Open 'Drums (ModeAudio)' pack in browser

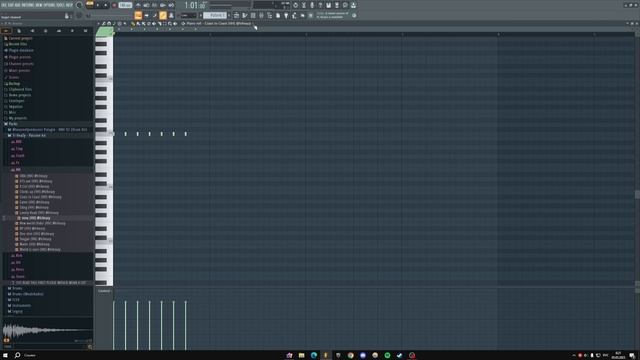[x=28, y=294]
